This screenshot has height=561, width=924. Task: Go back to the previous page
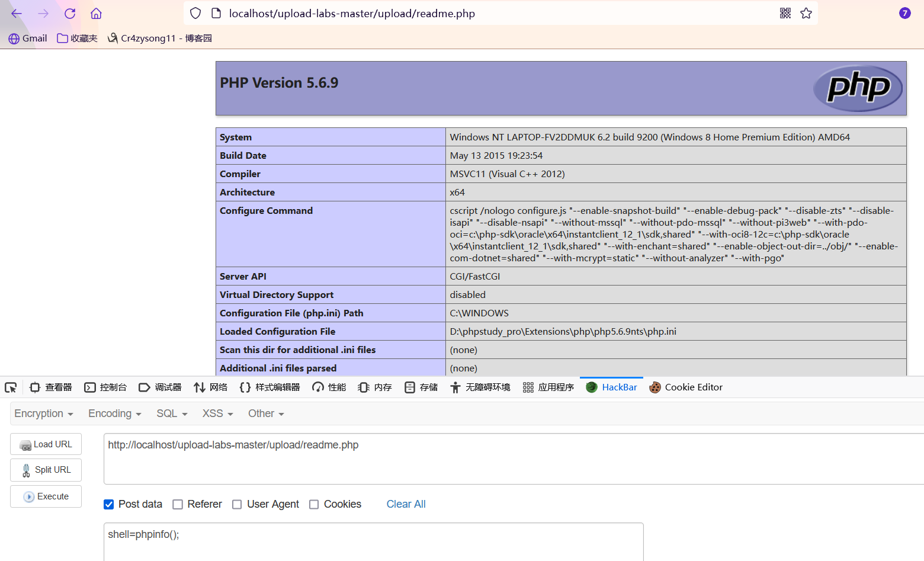[17, 14]
